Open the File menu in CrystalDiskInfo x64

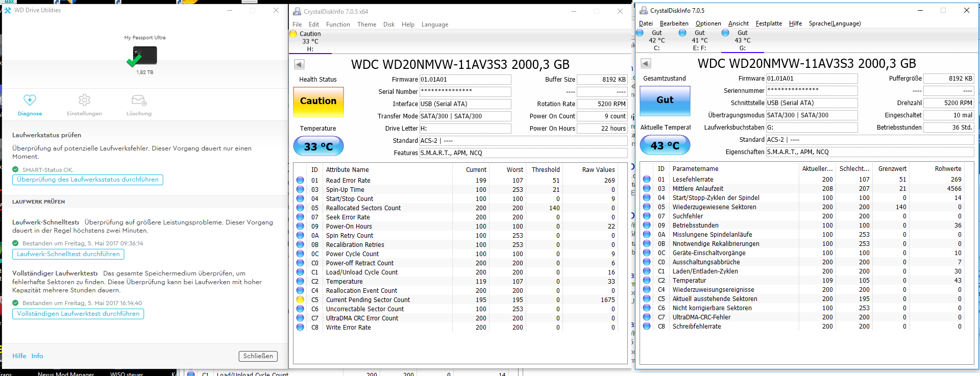click(297, 24)
